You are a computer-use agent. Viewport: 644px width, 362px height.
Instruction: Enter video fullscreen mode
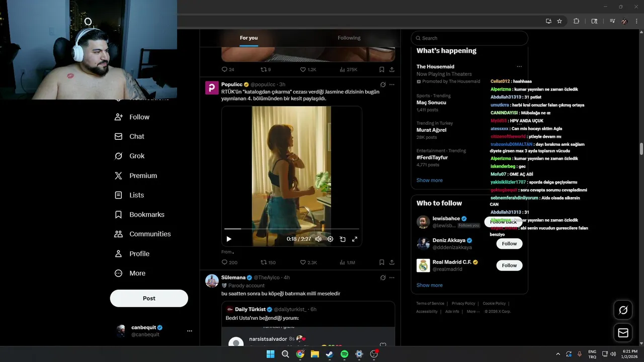[355, 239]
